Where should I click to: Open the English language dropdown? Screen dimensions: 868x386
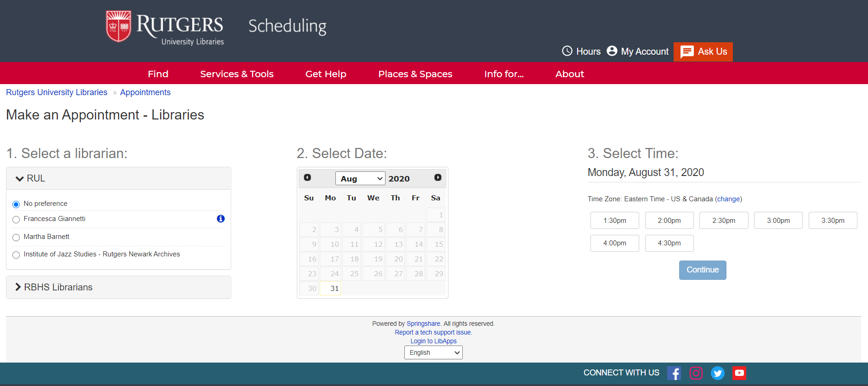point(433,352)
